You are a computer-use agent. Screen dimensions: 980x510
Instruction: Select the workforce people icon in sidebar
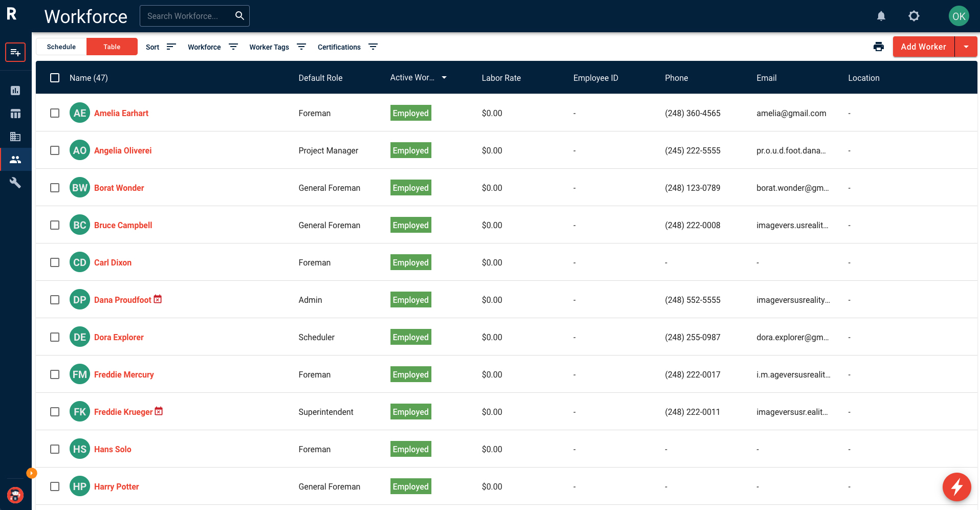click(x=15, y=160)
